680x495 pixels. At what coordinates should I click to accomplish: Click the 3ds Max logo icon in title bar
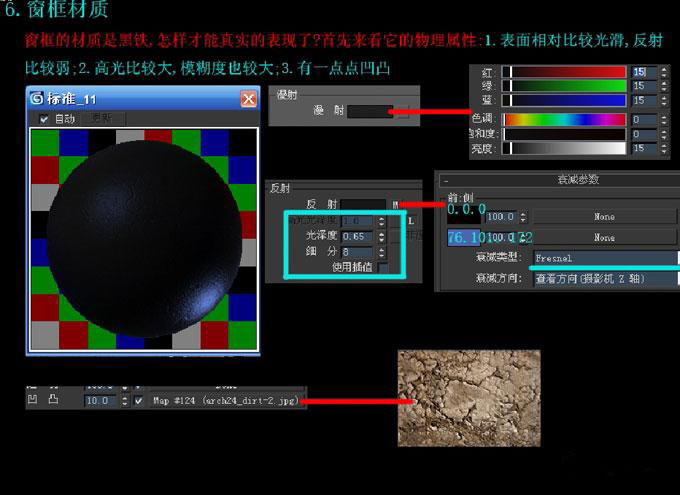[37, 98]
